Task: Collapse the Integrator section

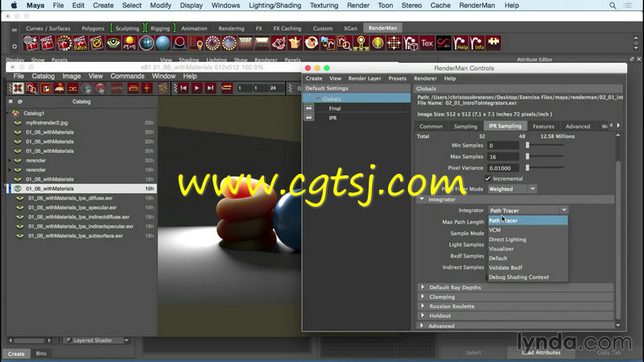Action: click(x=422, y=199)
